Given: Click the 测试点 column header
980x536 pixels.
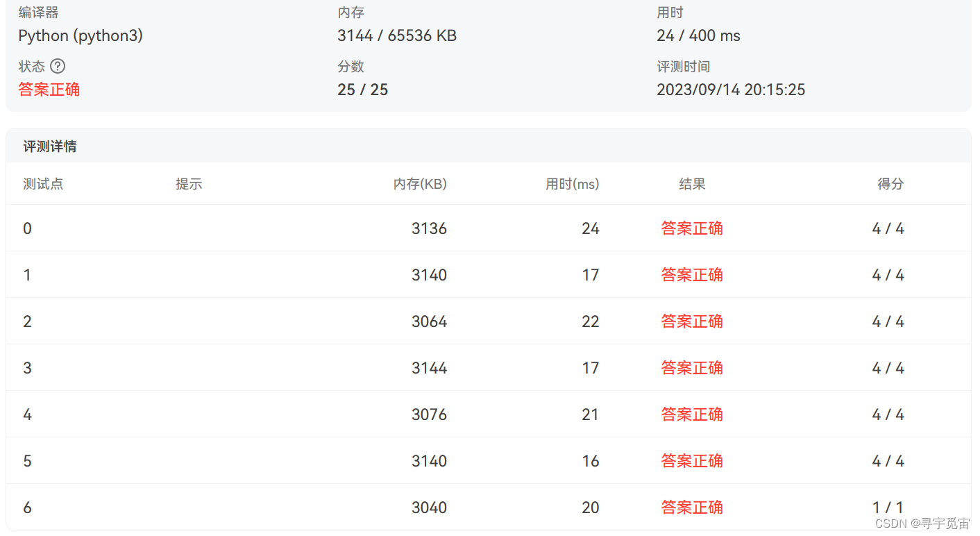Looking at the screenshot, I should (x=43, y=184).
